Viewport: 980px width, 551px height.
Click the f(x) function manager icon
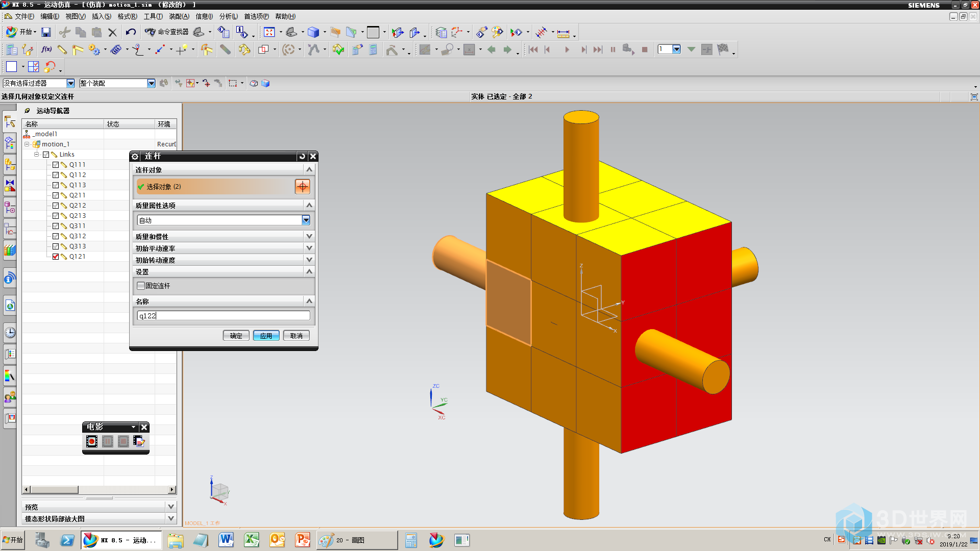coord(46,49)
